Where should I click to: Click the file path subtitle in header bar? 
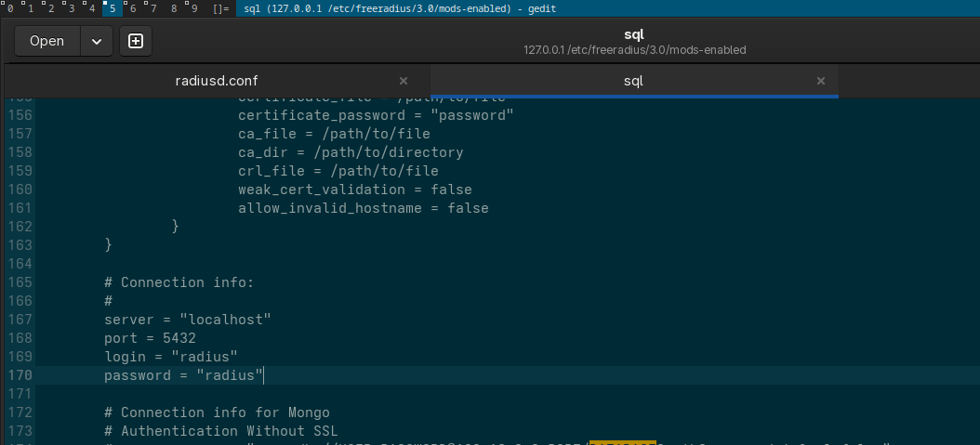coord(634,50)
